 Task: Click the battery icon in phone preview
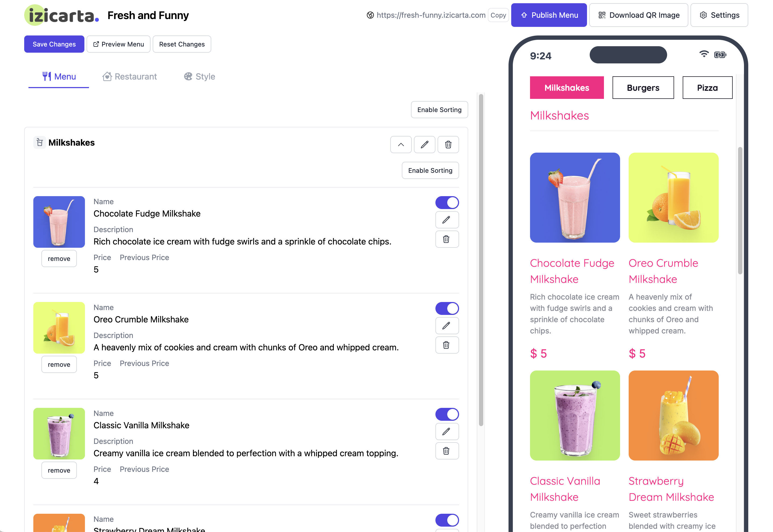pos(720,55)
